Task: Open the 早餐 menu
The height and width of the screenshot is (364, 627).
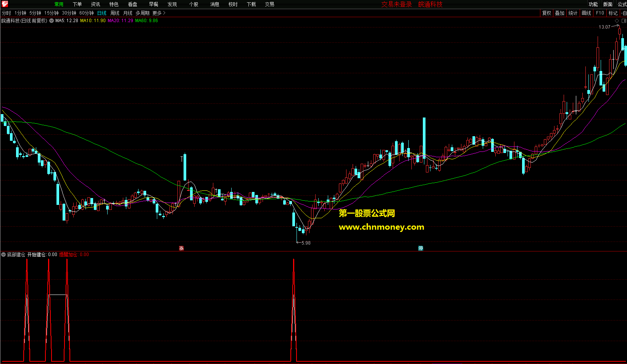Action: point(153,4)
